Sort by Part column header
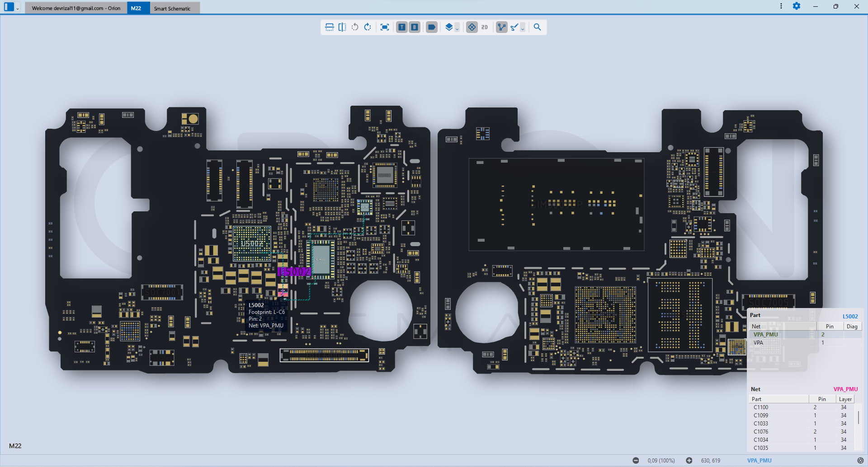 779,399
